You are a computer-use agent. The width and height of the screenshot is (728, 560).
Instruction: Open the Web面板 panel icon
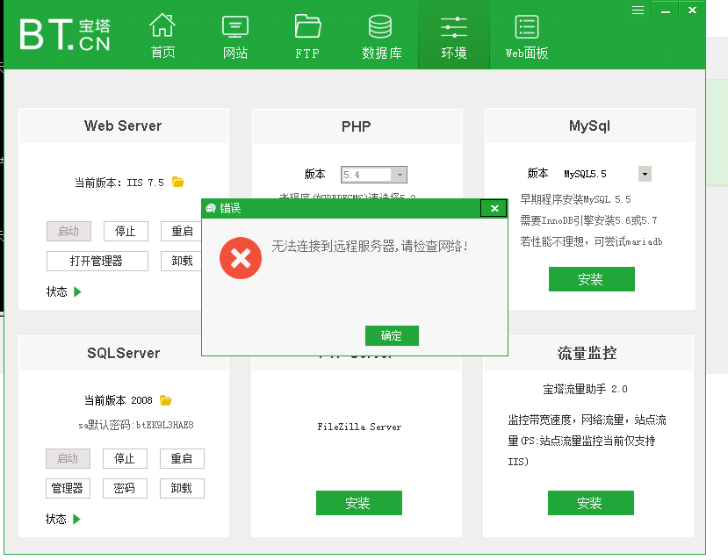[x=527, y=26]
